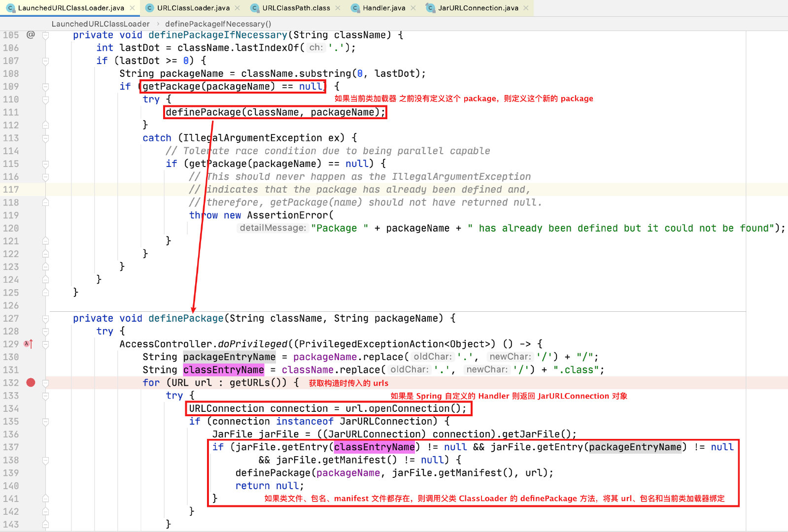Image resolution: width=788 pixels, height=532 pixels.
Task: Collapse the try block fold on line 128
Action: click(45, 332)
